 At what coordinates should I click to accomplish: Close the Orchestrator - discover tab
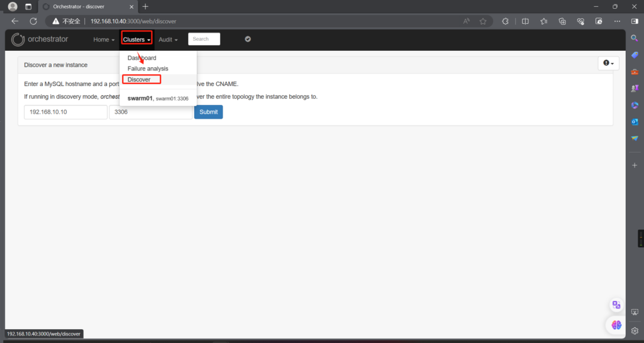pos(131,6)
